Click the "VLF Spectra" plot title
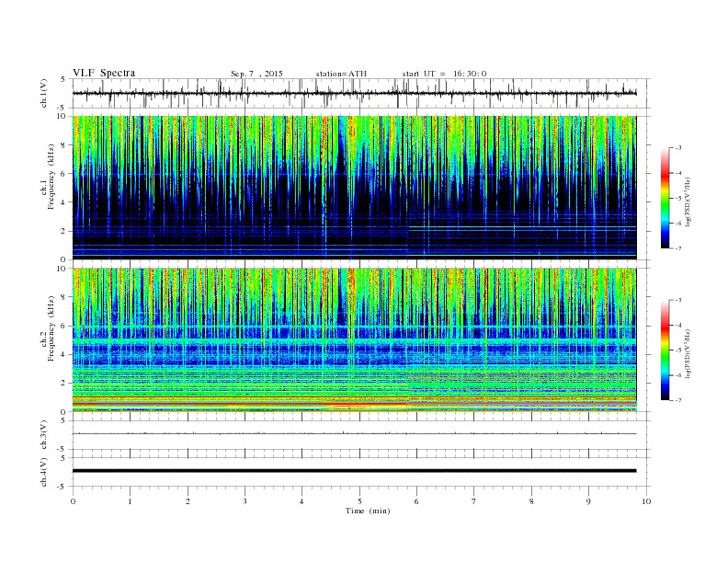This screenshot has height=563, width=728. point(104,73)
